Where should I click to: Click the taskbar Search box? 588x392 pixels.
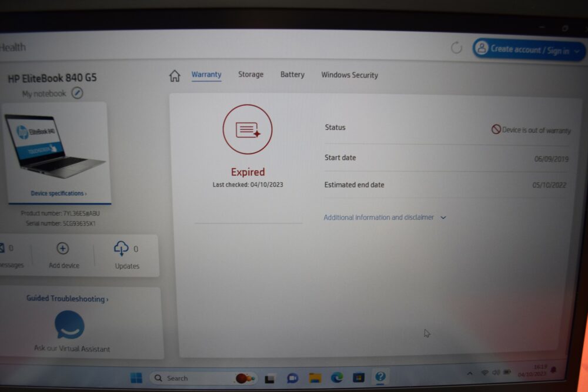coord(203,378)
